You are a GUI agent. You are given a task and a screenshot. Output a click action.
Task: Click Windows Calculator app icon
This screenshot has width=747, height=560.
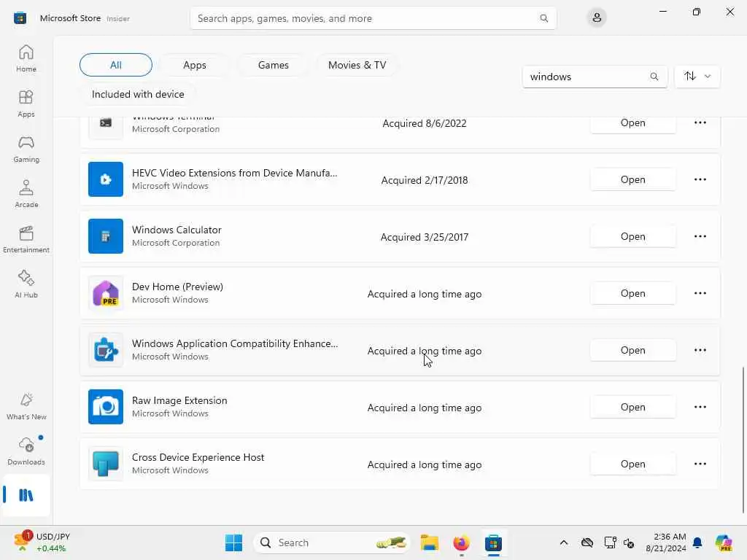pos(106,236)
